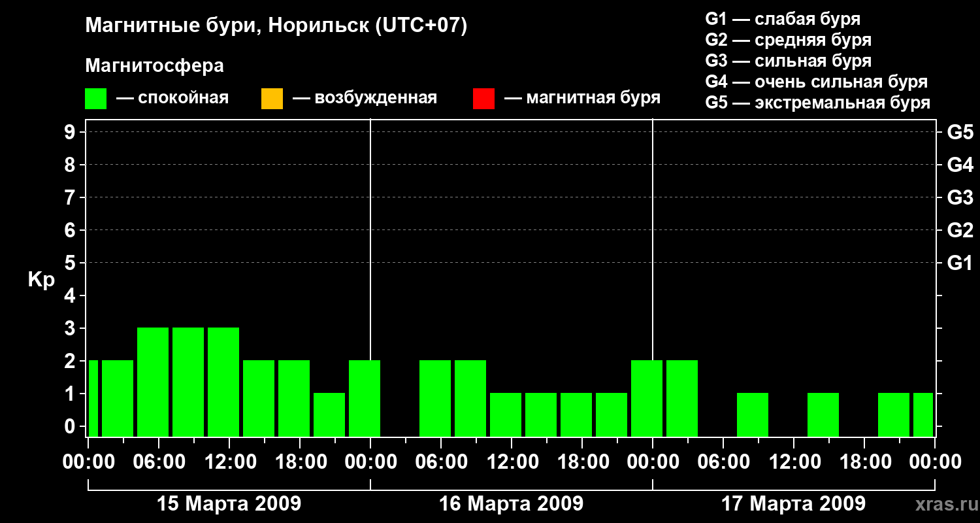Click the Kp 2 bar starting 00:00 on 17 Марта
Image resolution: width=980 pixels, height=523 pixels.
(682, 398)
